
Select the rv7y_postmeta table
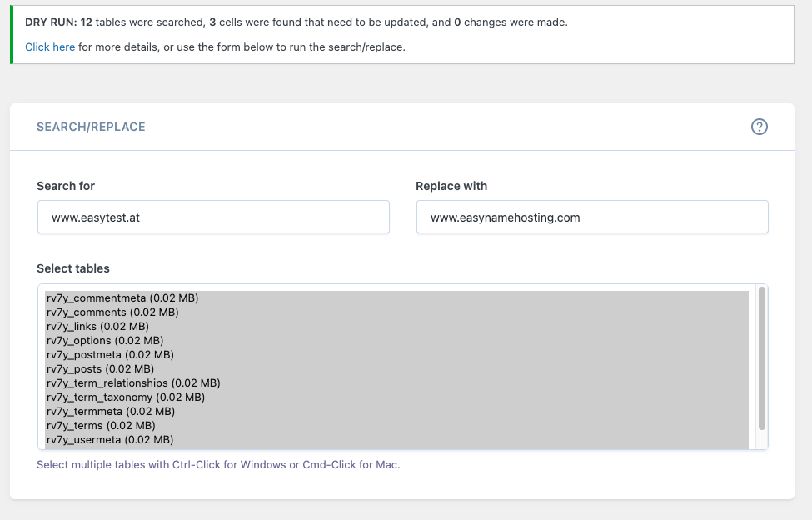tap(111, 354)
